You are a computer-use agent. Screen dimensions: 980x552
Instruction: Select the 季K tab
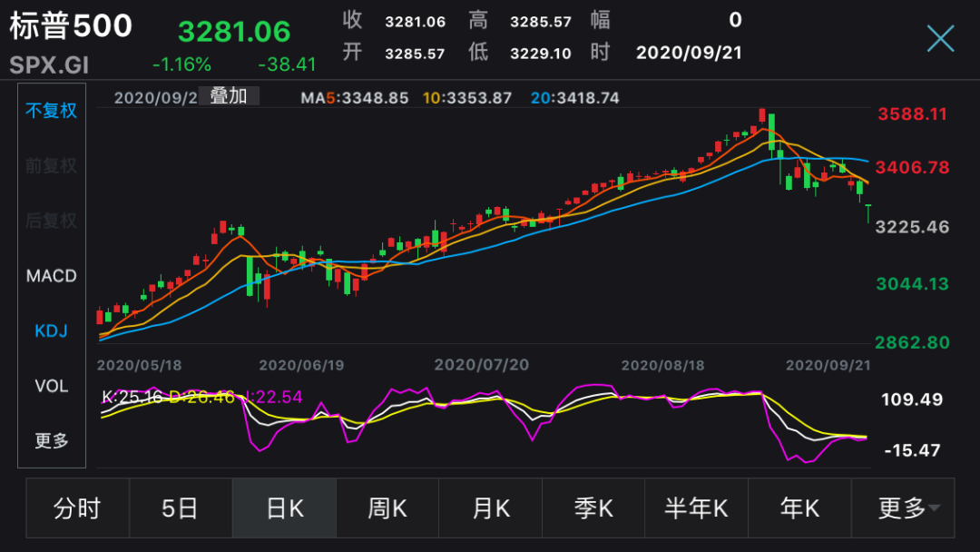point(593,508)
